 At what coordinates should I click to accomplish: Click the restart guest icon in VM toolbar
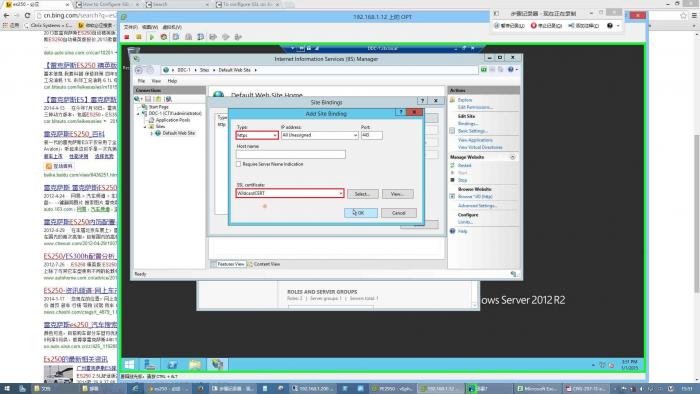pos(164,37)
